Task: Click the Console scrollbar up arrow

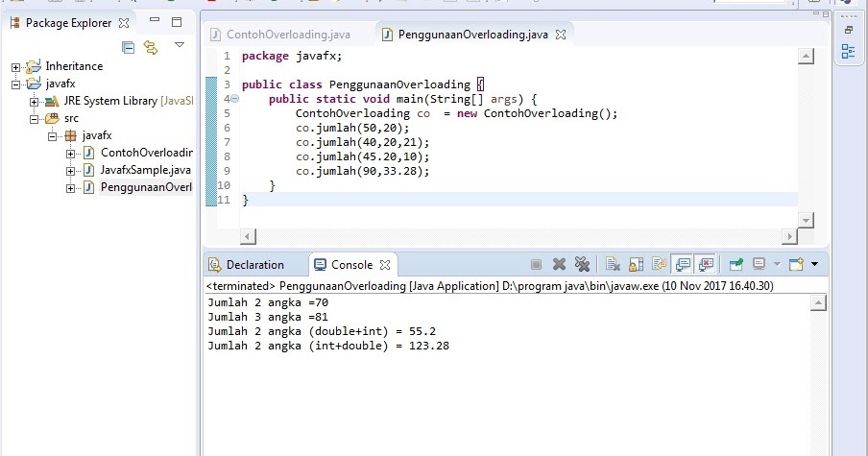Action: click(x=818, y=302)
